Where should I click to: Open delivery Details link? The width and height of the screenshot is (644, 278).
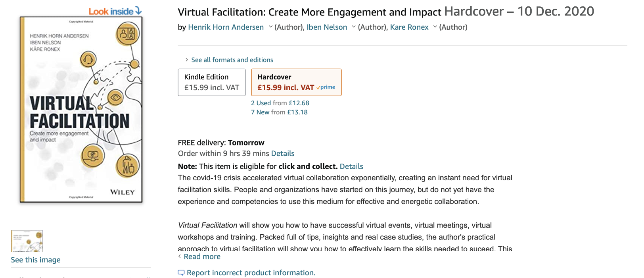[x=283, y=153]
